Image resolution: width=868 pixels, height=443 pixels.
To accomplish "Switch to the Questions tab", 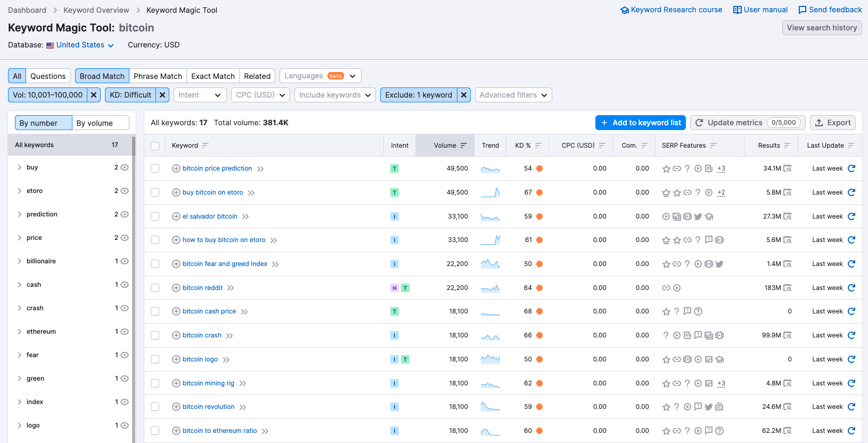I will 48,76.
